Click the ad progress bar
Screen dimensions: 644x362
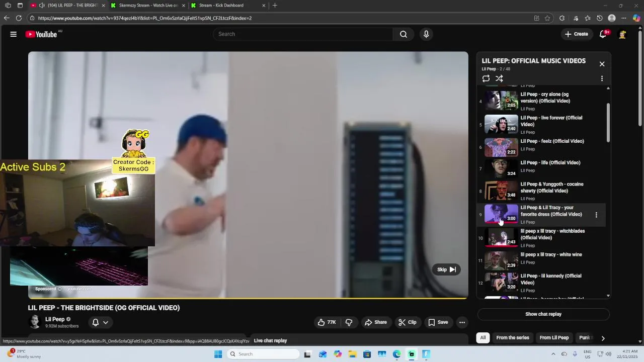click(x=248, y=299)
